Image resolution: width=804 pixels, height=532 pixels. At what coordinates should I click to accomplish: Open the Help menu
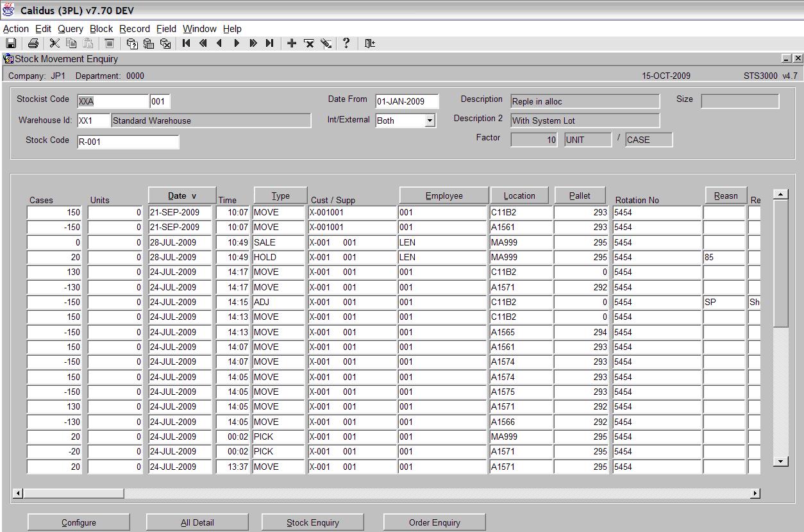point(232,29)
